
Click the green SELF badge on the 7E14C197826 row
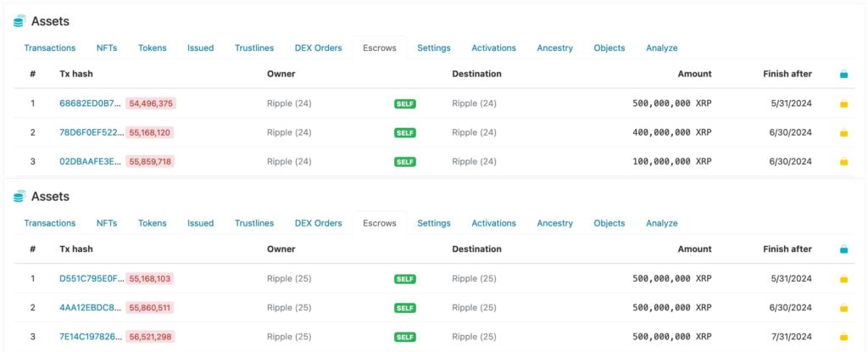(405, 337)
